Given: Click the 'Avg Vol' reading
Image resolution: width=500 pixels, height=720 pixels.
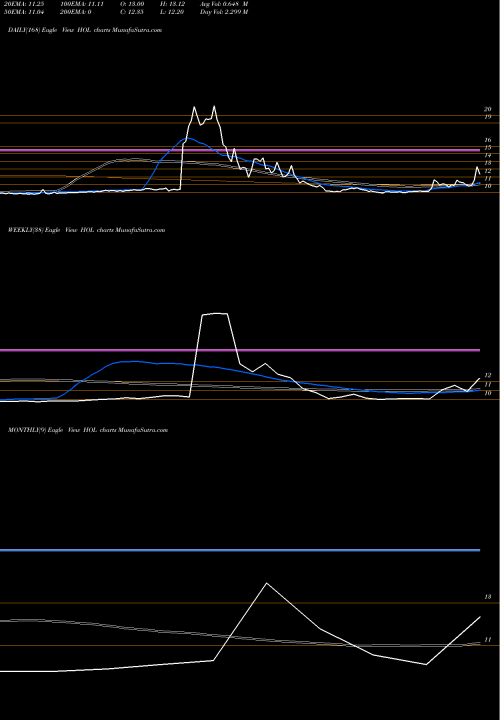Looking at the screenshot, I should point(224,4).
